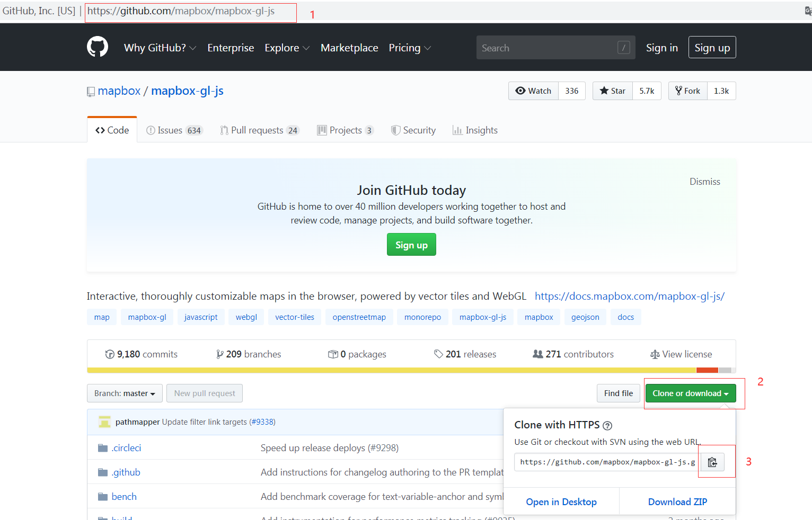This screenshot has width=812, height=520.
Task: View the 271 contributors
Action: click(573, 354)
